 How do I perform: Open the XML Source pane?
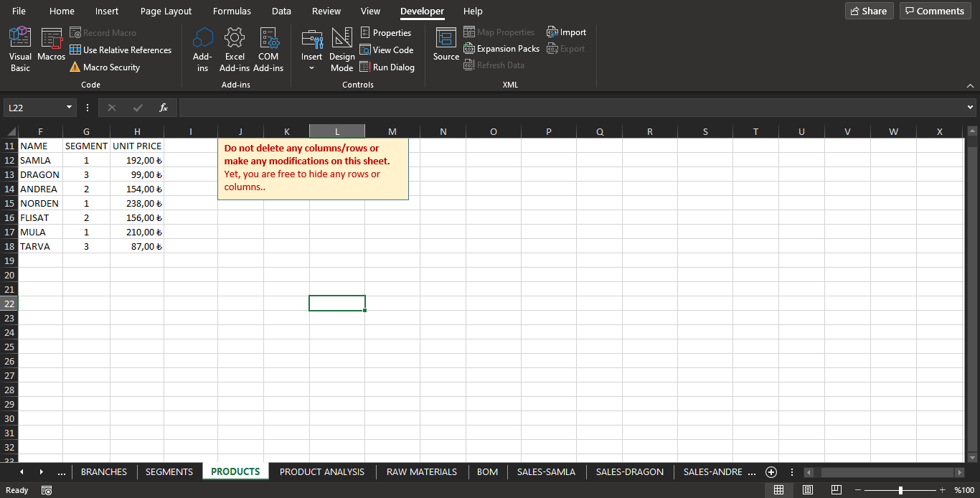(x=446, y=44)
